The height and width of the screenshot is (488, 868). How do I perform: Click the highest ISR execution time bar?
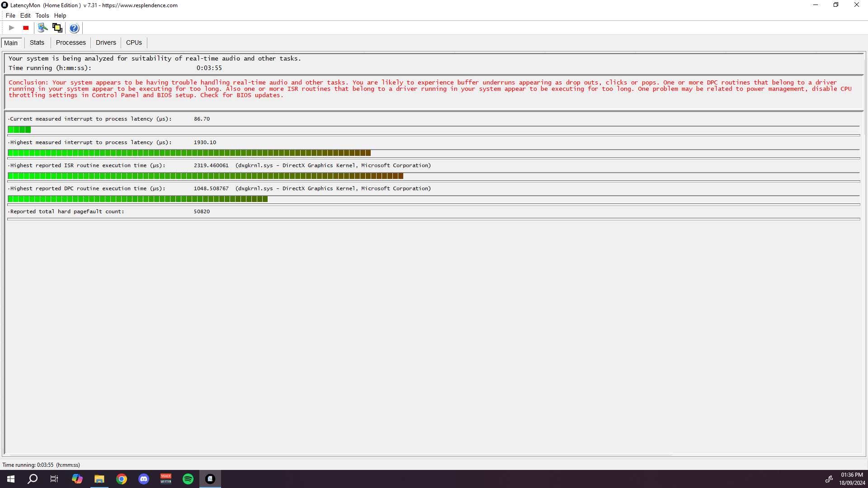click(x=206, y=176)
